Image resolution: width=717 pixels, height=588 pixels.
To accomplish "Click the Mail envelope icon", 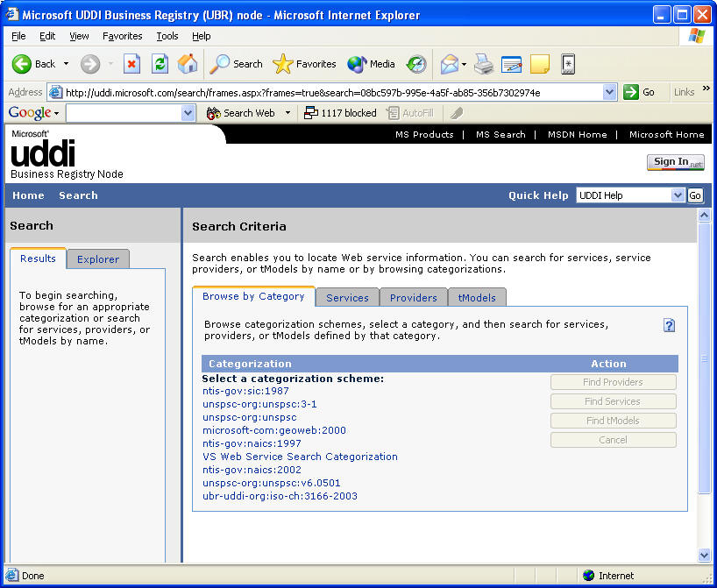I will 450,64.
